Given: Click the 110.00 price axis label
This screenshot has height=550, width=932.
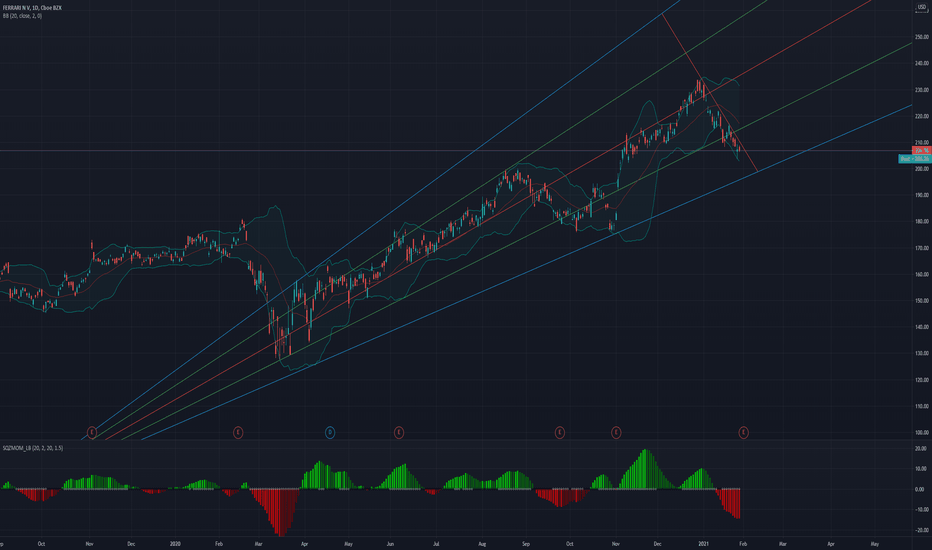Looking at the screenshot, I should click(x=921, y=406).
